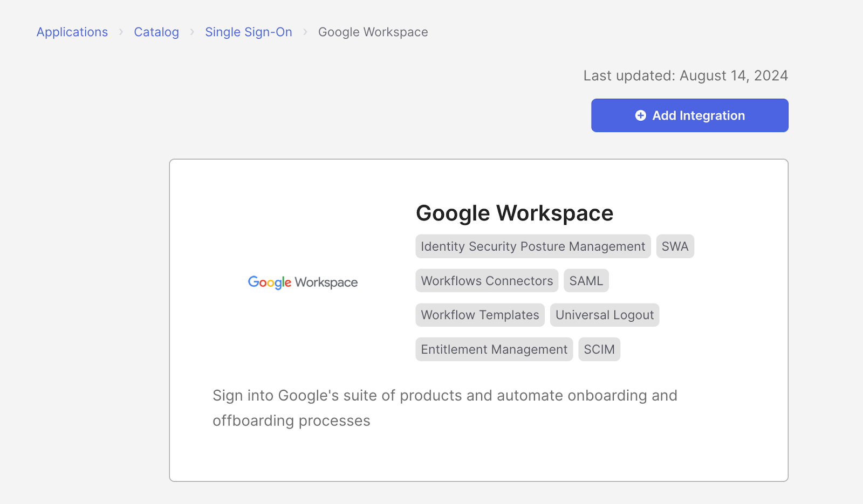Viewport: 863px width, 504px height.
Task: Switch to the Catalog breadcrumb section
Action: pos(156,32)
